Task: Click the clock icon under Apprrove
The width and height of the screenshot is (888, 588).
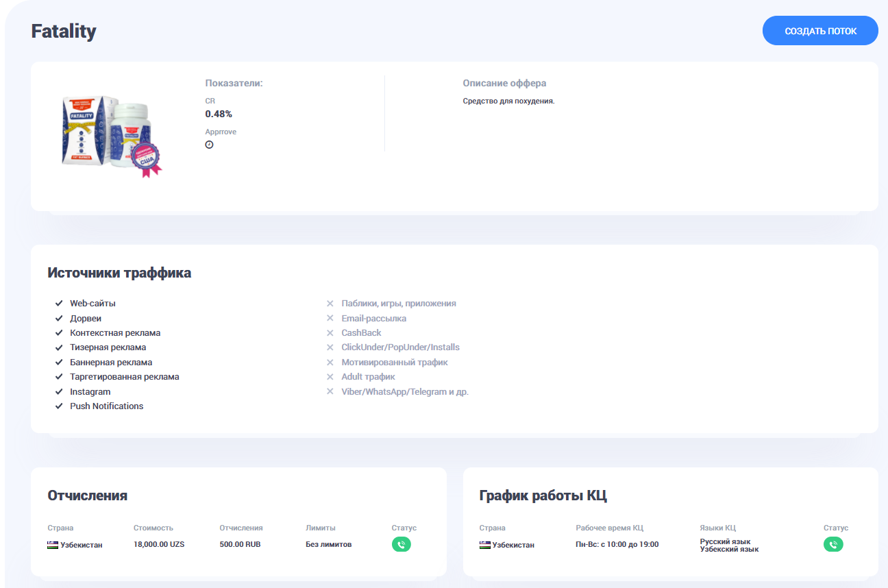Action: [209, 145]
